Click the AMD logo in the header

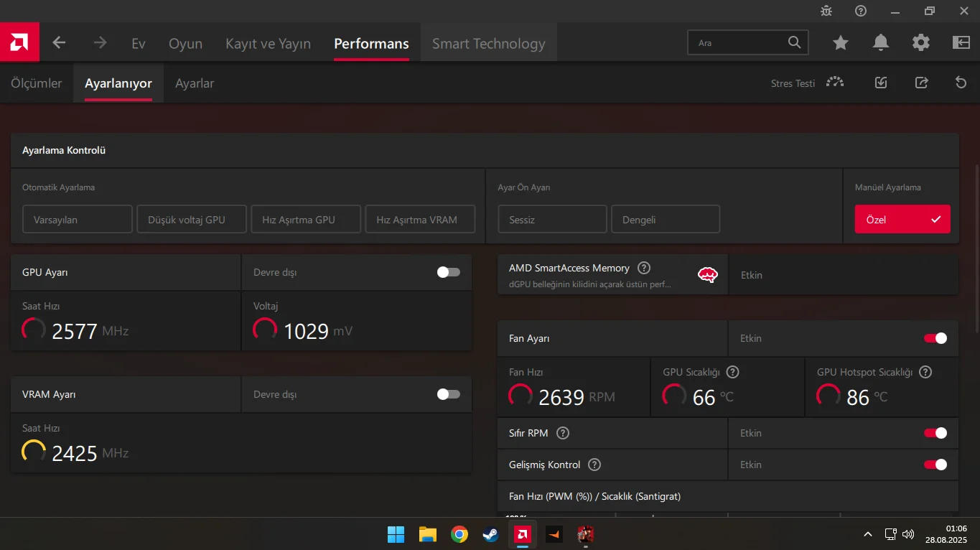[19, 42]
